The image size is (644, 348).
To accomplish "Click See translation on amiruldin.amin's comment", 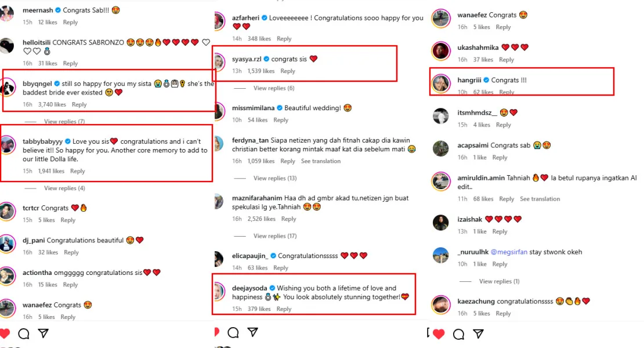I will (540, 199).
